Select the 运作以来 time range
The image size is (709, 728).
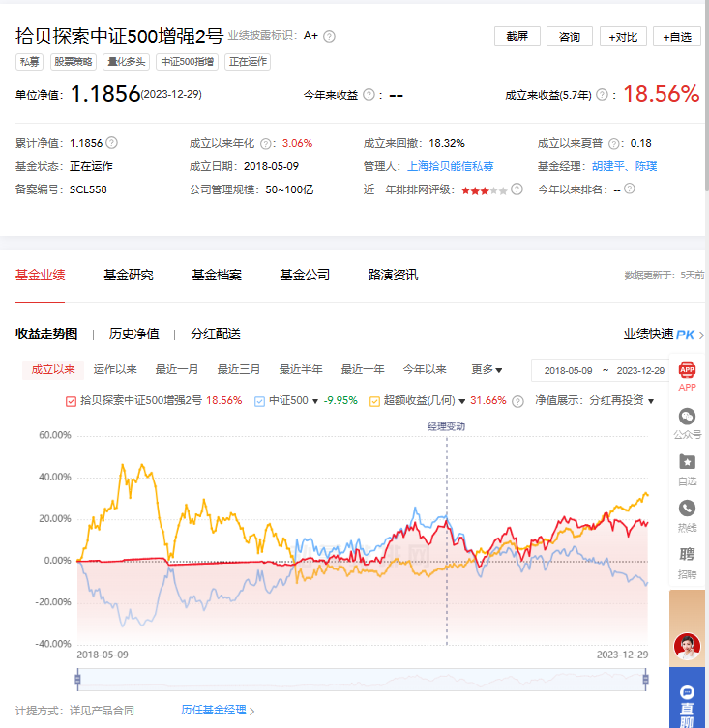click(x=115, y=370)
